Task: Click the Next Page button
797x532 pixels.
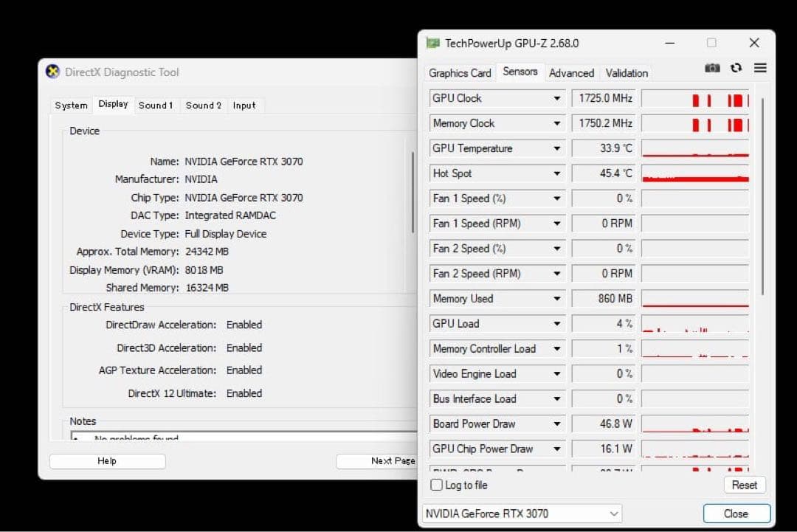Action: (376, 461)
